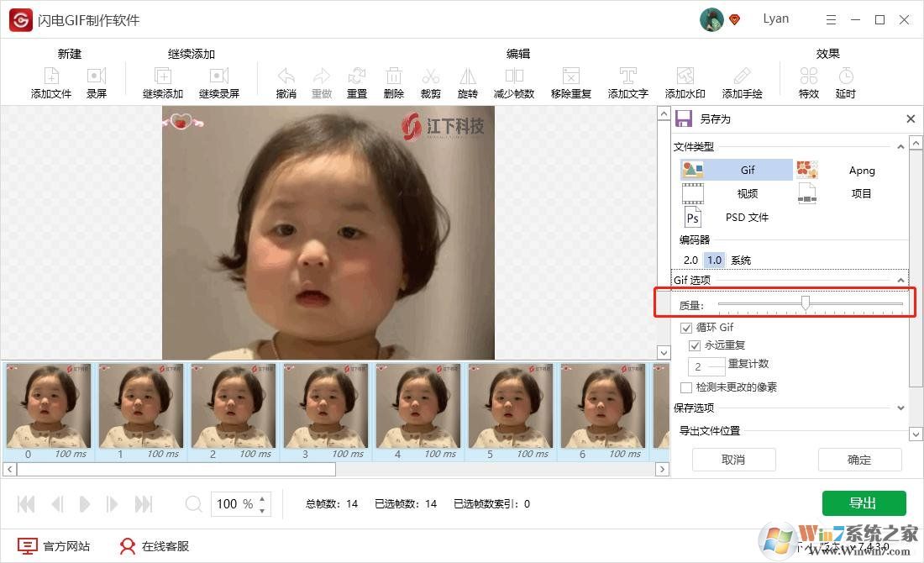The image size is (924, 563).
Task: Open the 添加水印 watermark tool
Action: coord(685,82)
